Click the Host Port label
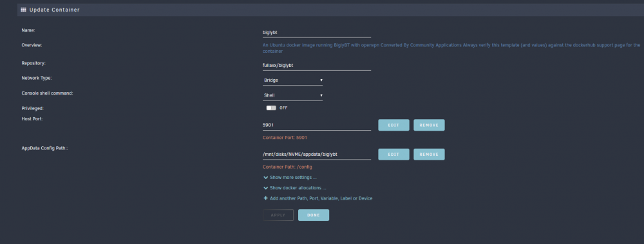Screen dimensions: 644x244 32,118
